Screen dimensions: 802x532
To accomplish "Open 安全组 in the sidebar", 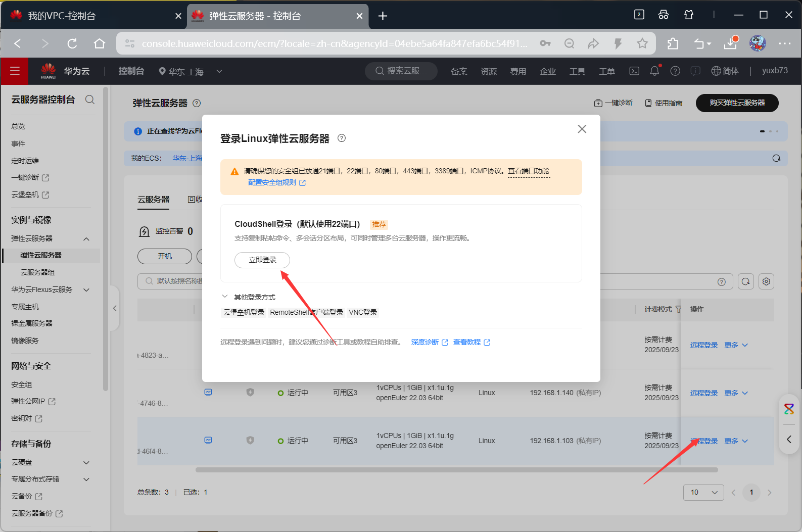I will (x=22, y=384).
